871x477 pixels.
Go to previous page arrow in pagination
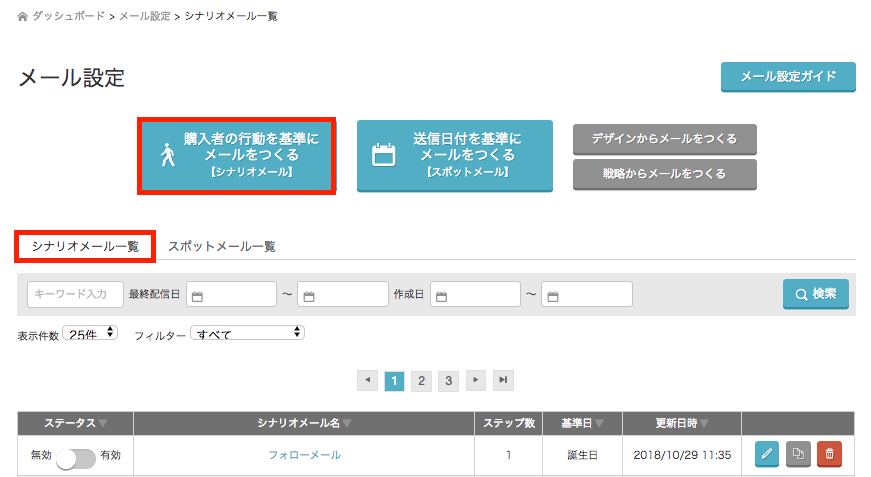point(368,381)
